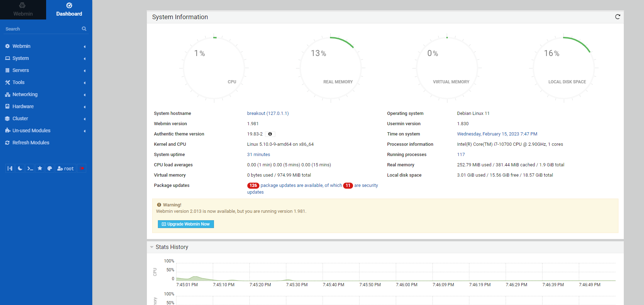The height and width of the screenshot is (305, 644).
Task: Click the theme version info icon
Action: coord(270,134)
